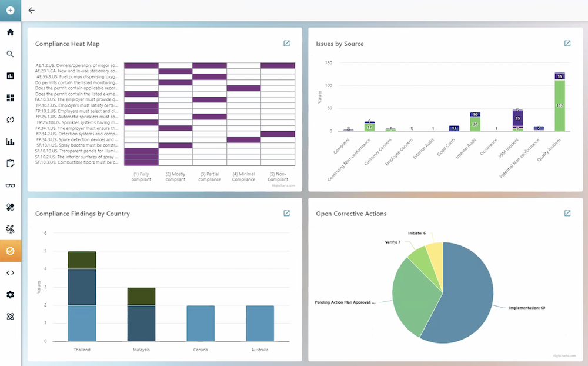The image size is (588, 366).
Task: Click the 'Implementation: 60' label
Action: (x=527, y=308)
